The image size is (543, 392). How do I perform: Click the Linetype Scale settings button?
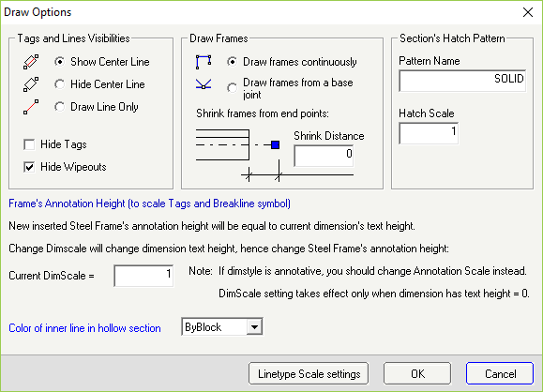(x=309, y=373)
